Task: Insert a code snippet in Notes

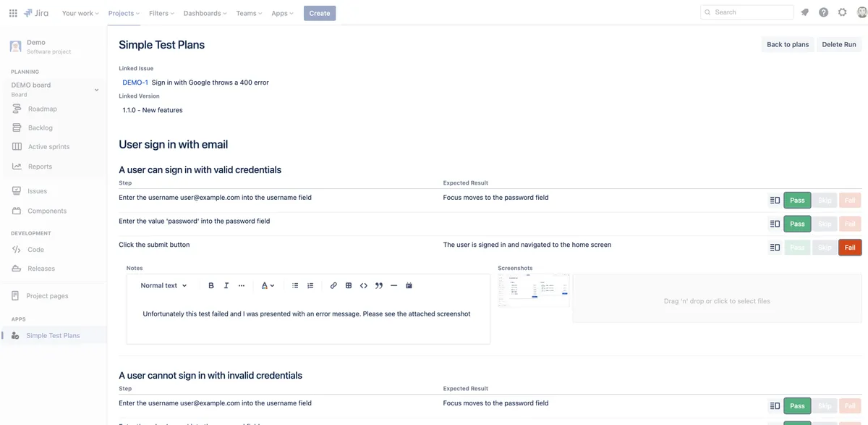Action: point(364,285)
